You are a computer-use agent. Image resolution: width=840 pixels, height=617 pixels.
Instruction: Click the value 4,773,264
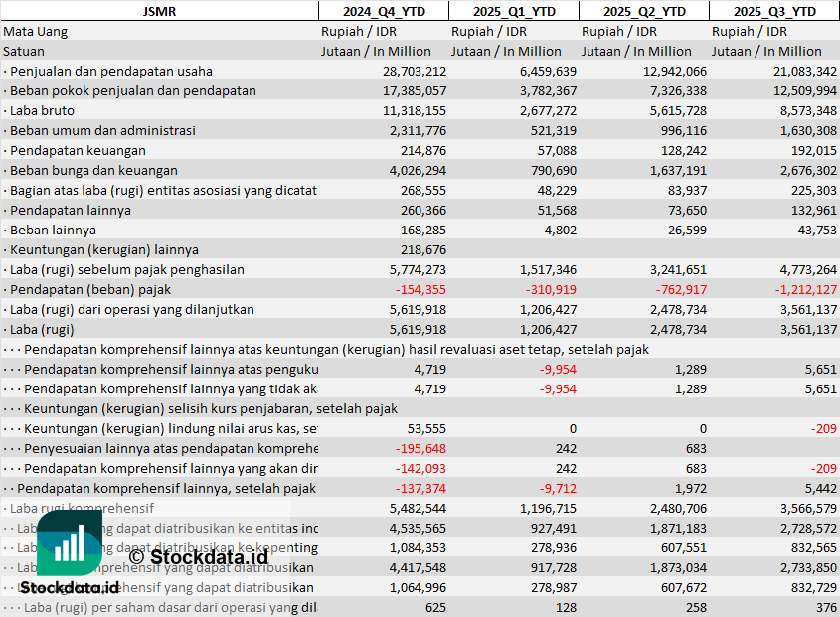point(808,269)
